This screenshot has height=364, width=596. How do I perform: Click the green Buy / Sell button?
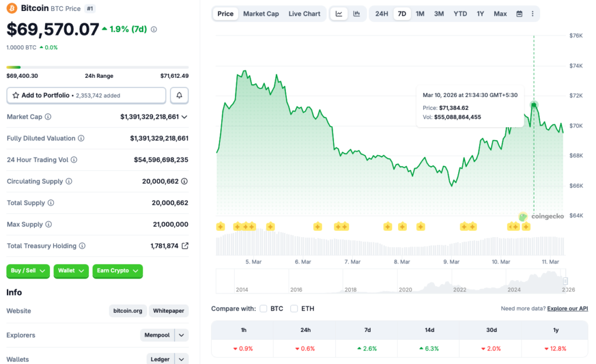pyautogui.click(x=27, y=271)
